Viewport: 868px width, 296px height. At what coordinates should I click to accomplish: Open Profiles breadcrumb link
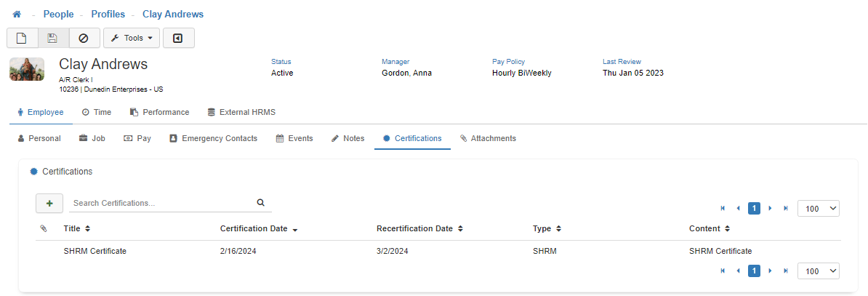108,15
